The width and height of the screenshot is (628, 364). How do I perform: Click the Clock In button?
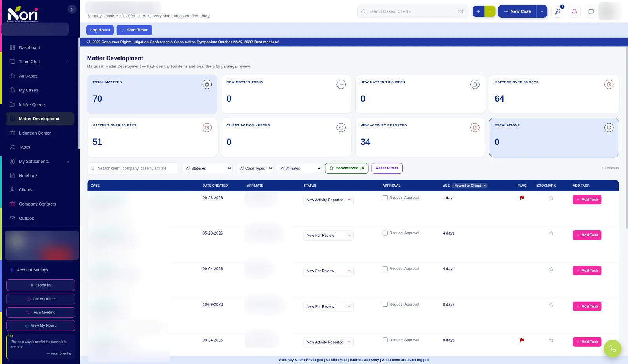coord(41,285)
